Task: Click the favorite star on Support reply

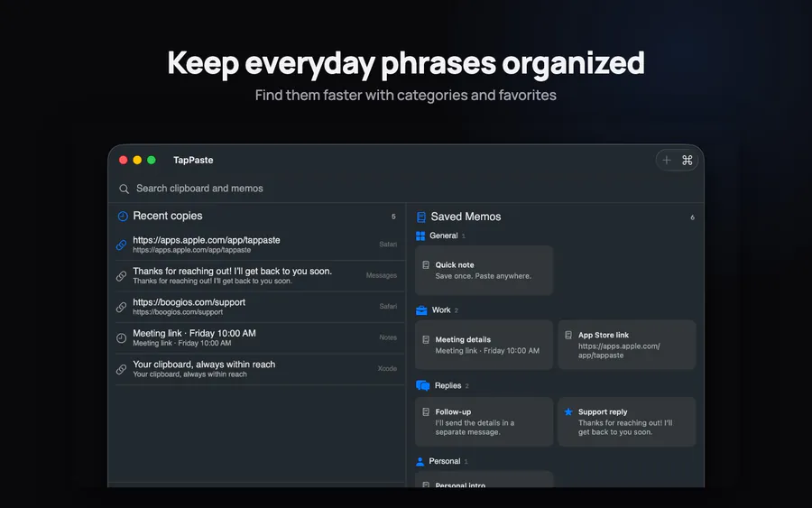Action: (x=568, y=411)
